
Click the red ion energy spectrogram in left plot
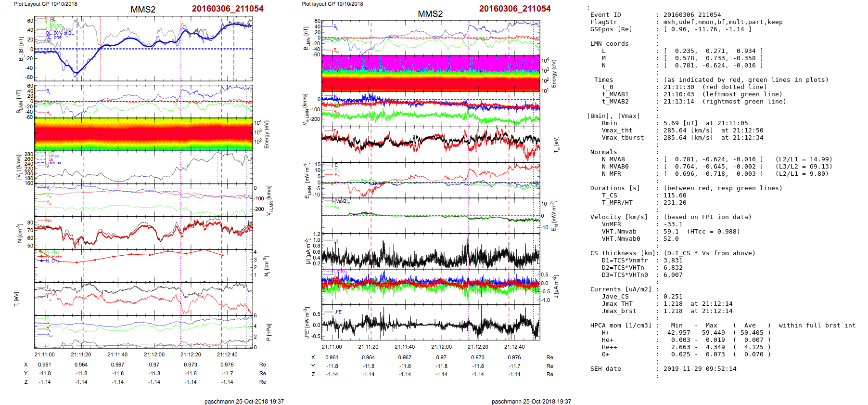[143, 134]
